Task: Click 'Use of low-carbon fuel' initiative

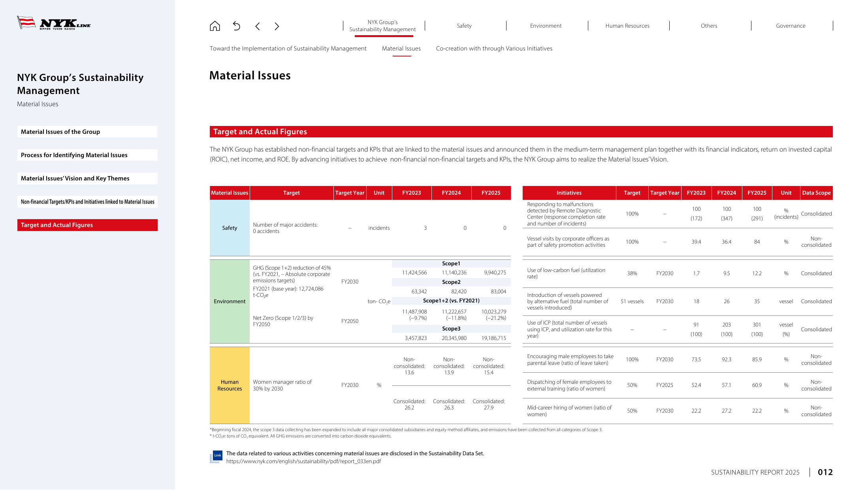Action: tap(566, 273)
